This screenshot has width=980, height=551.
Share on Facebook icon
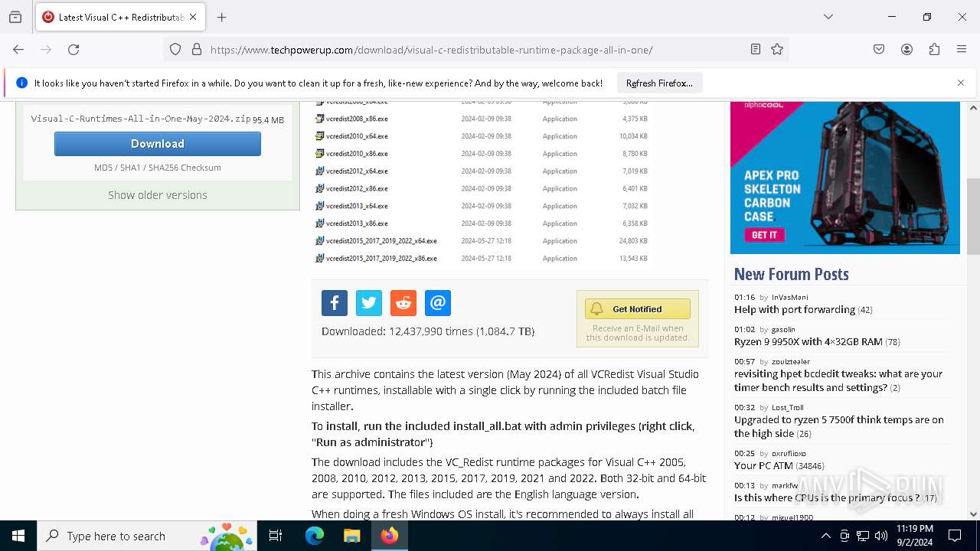point(335,303)
